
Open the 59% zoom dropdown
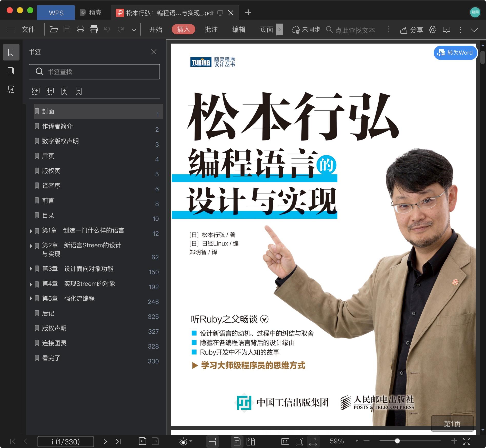357,441
